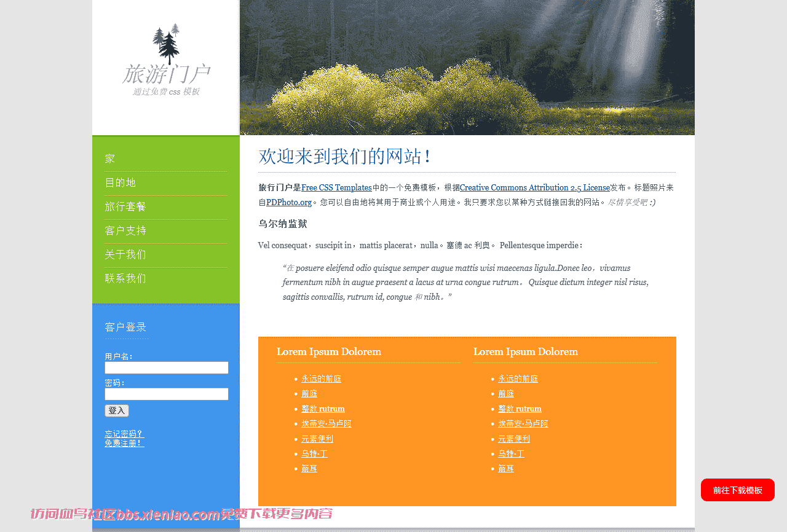Open 永远的前庭 in right orange column
This screenshot has width=787, height=532.
pos(518,379)
